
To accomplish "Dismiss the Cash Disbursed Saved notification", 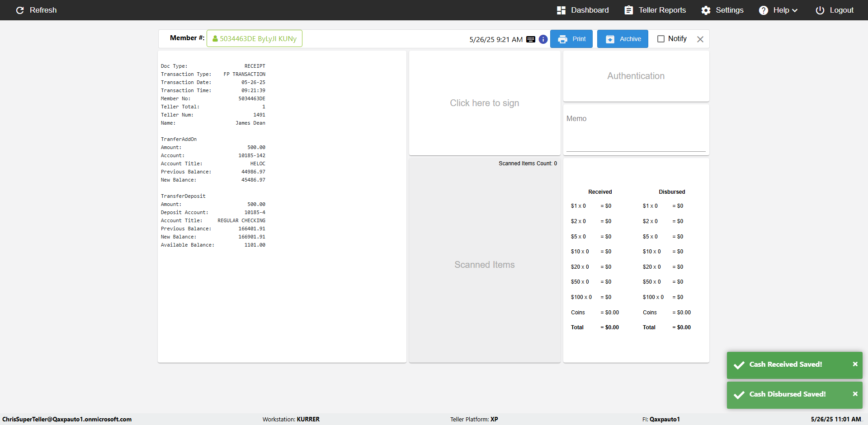I will click(855, 394).
